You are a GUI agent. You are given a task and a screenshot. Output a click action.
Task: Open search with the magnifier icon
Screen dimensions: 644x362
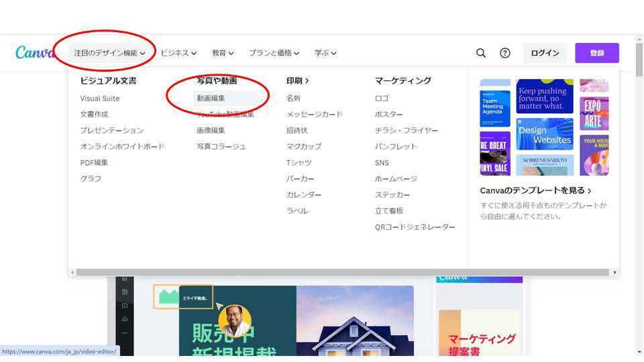[481, 53]
